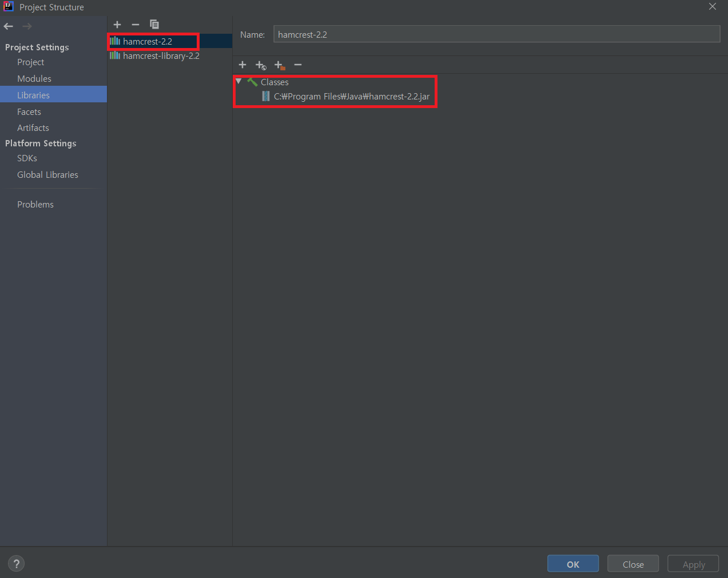Click the exclude icon in roots toolbar
Viewport: 728px width, 578px height.
[280, 65]
